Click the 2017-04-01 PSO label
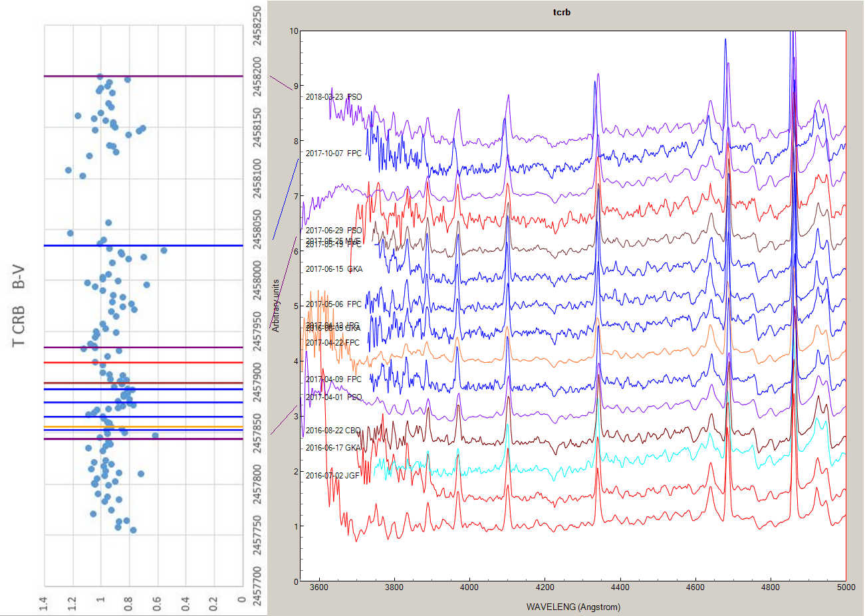The width and height of the screenshot is (865, 616). tap(334, 397)
